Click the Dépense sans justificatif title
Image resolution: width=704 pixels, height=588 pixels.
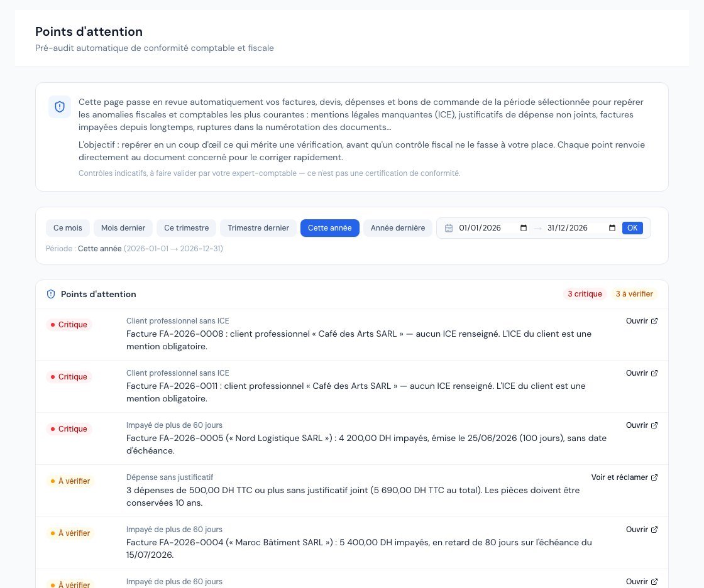pyautogui.click(x=170, y=477)
